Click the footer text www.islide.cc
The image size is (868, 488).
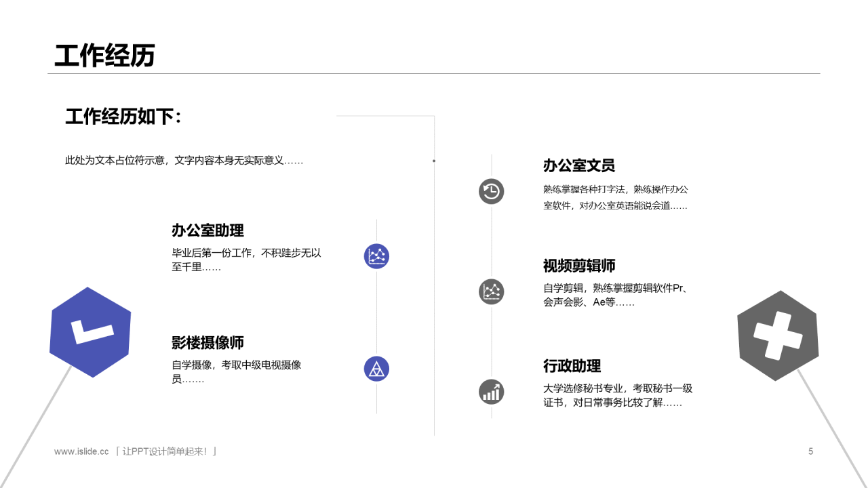(81, 451)
